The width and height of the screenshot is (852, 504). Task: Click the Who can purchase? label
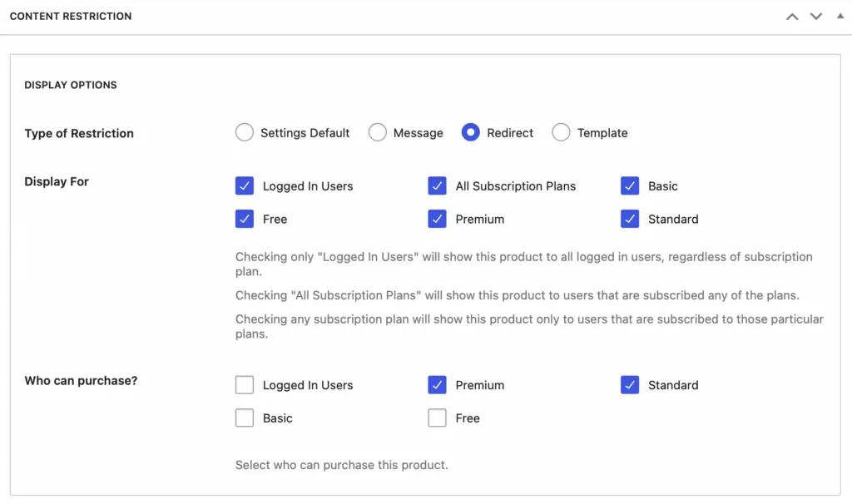point(81,381)
